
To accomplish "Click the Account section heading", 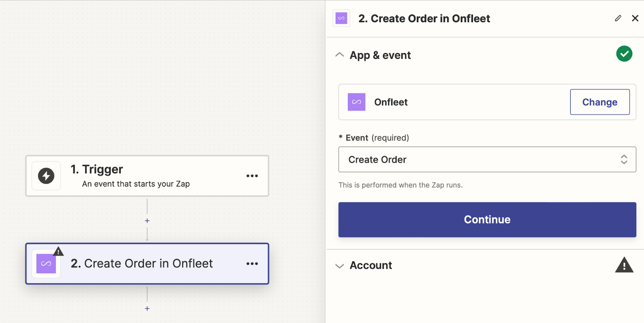I will tap(371, 265).
